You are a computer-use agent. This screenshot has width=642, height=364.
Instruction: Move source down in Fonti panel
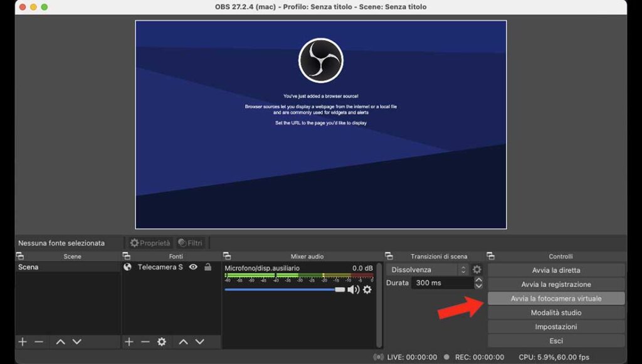199,341
